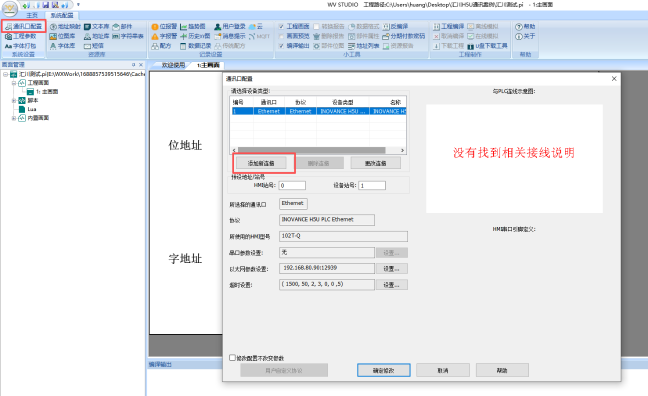The height and width of the screenshot is (396, 648).
Task: Open 字报警 word alarm settings
Action: (164, 36)
